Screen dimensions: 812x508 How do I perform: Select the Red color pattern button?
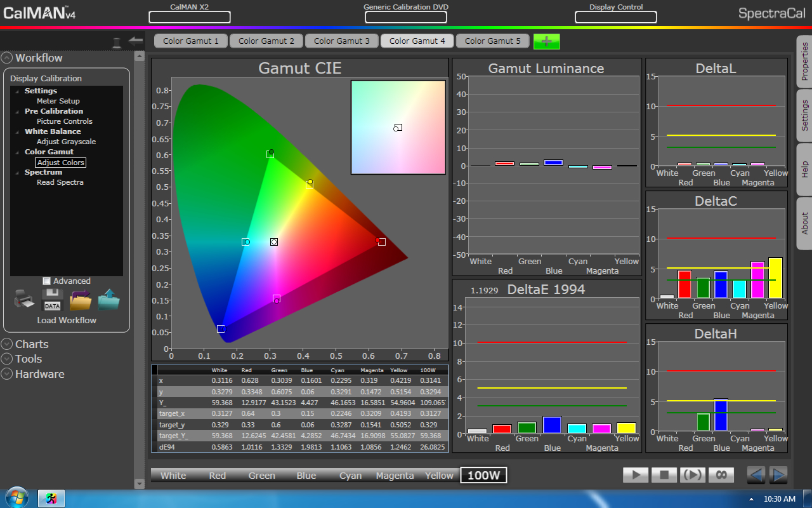click(218, 476)
